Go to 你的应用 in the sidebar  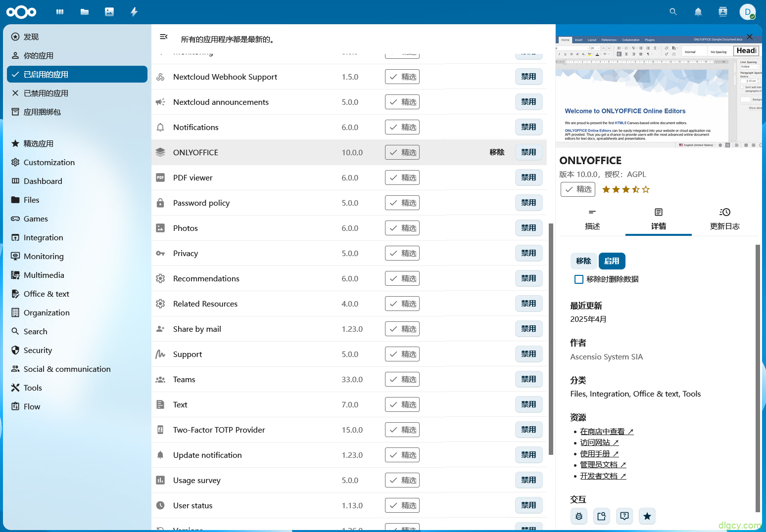77,55
